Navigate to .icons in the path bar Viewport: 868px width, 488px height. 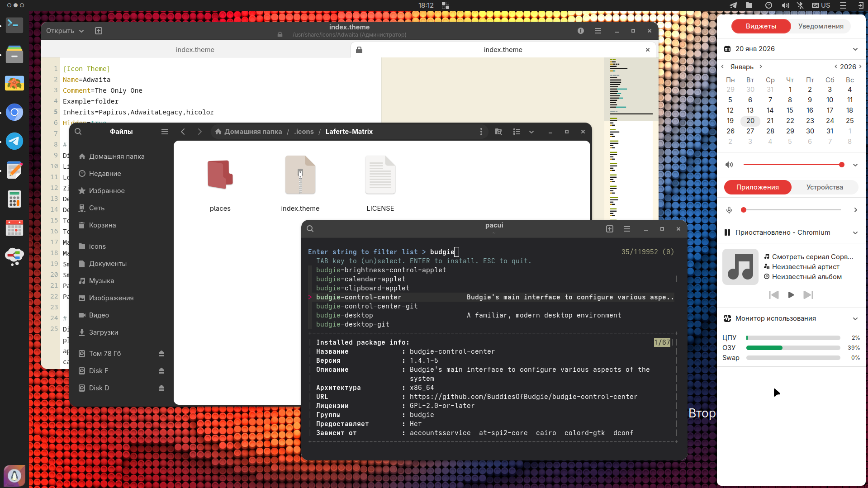click(x=304, y=132)
